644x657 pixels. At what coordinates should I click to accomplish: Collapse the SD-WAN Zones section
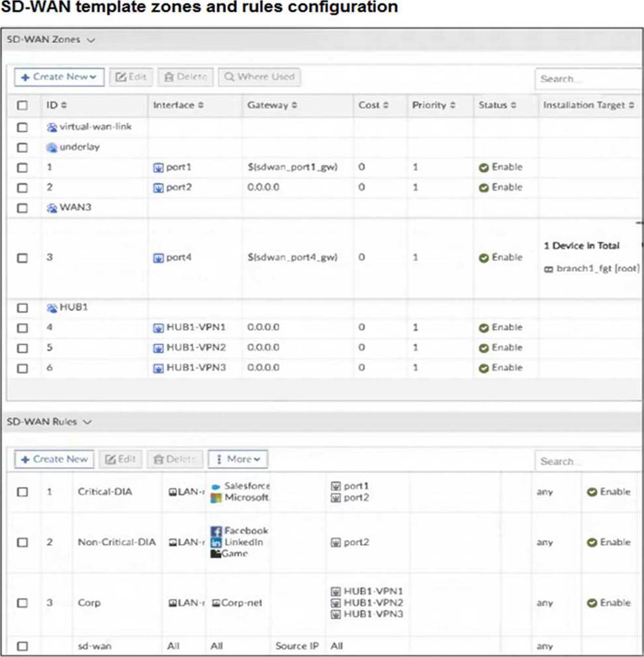(x=91, y=40)
